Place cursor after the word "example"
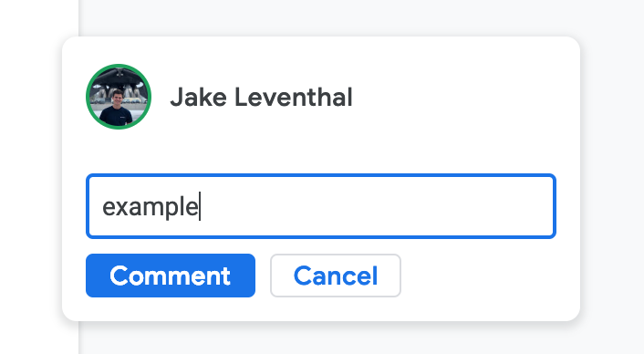This screenshot has height=354, width=644. click(x=200, y=206)
